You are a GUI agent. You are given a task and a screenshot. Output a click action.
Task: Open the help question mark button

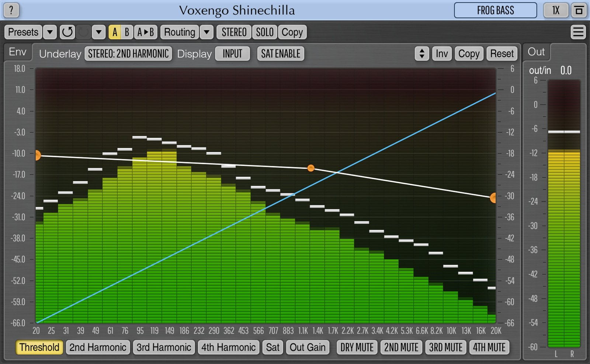click(x=11, y=10)
